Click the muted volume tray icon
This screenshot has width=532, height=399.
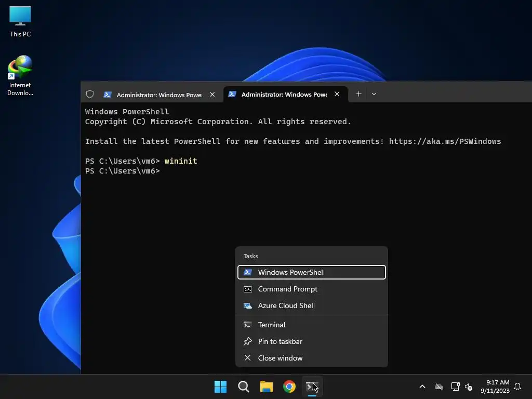point(469,387)
